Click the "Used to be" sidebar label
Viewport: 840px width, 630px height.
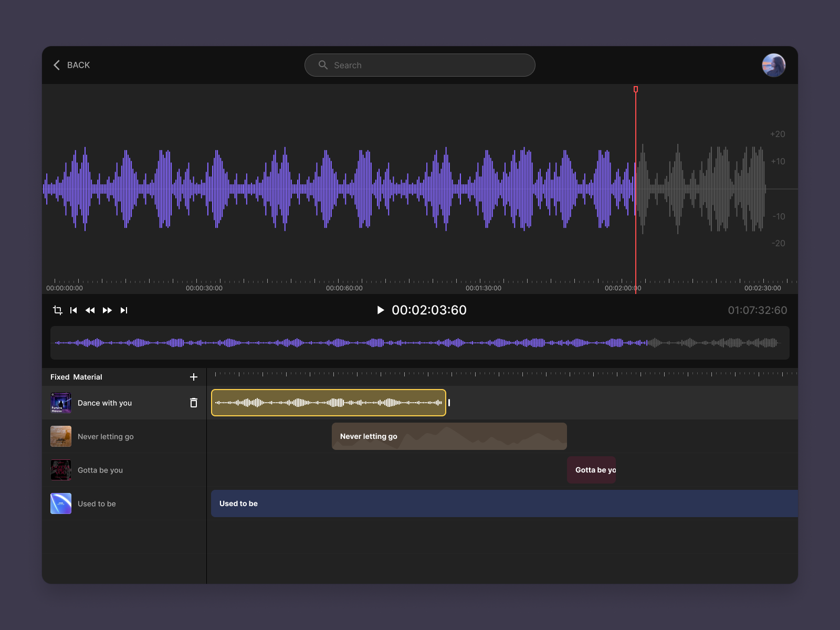click(x=97, y=503)
